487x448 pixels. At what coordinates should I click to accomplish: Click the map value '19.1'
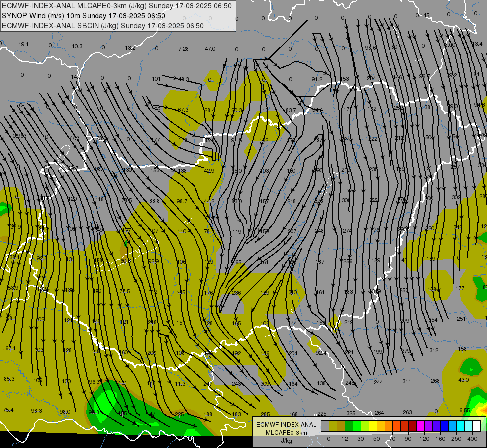point(23,44)
